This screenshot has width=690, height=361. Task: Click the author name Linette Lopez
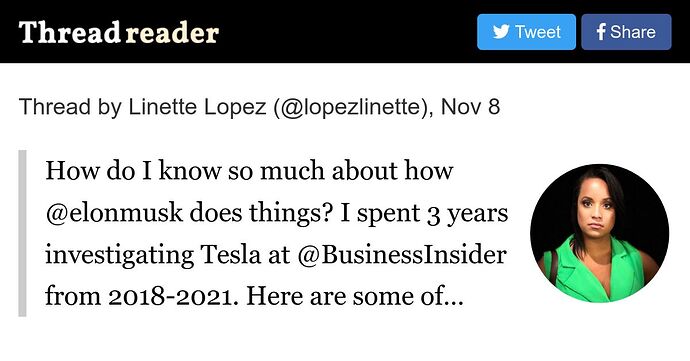point(197,107)
